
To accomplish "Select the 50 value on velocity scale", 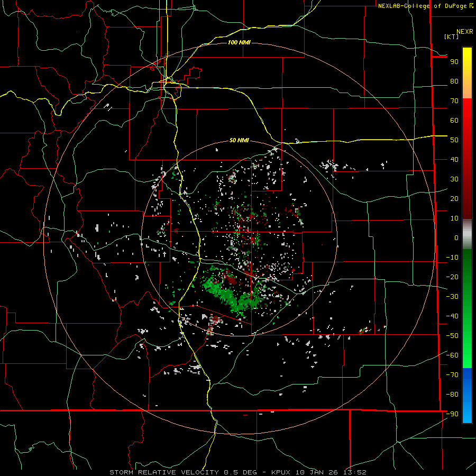I will pyautogui.click(x=454, y=140).
